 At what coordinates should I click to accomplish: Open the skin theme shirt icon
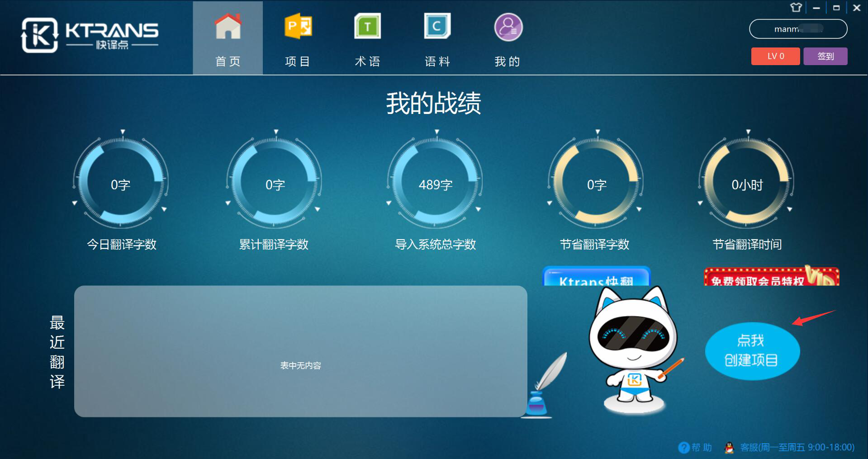click(x=796, y=8)
